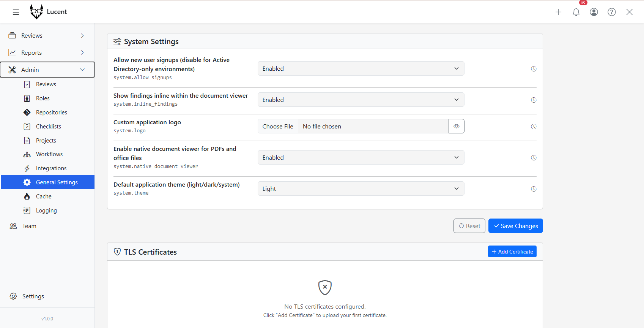
Task: Click the Workflows diagram icon
Action: click(x=27, y=154)
